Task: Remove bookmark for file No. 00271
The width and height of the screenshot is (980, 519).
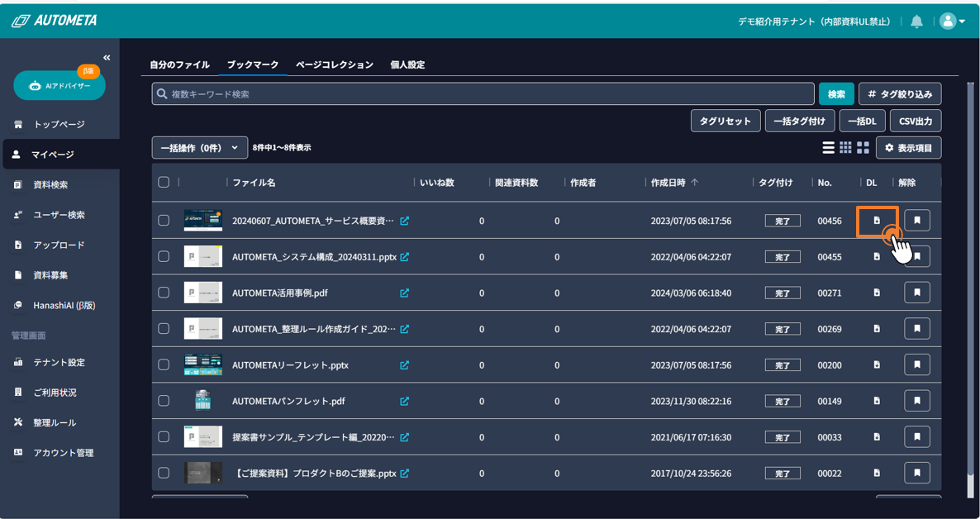Action: 917,293
